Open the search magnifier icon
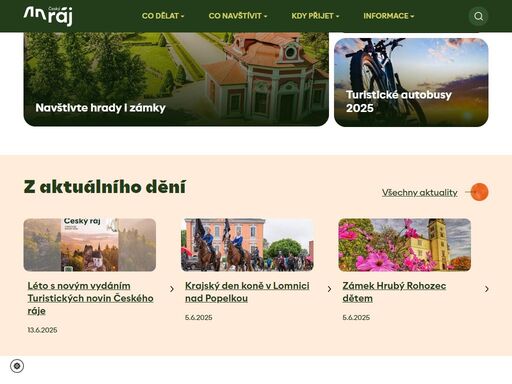 [x=478, y=16]
